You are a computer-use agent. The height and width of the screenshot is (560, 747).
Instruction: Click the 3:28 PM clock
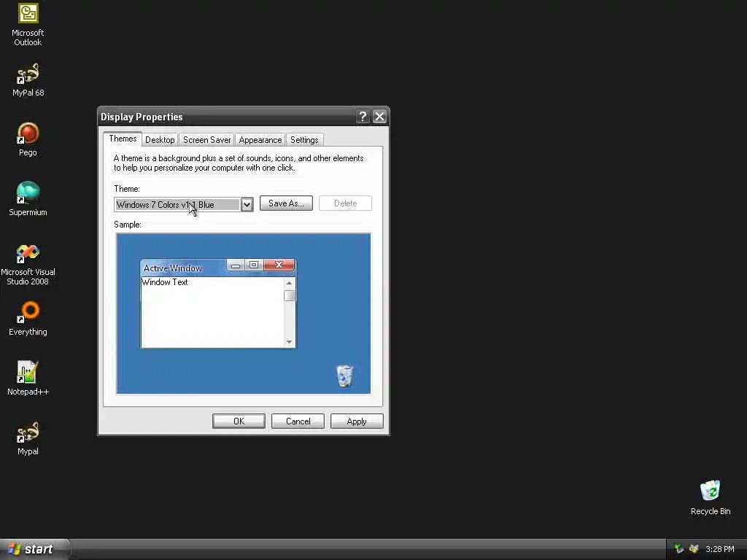click(720, 549)
